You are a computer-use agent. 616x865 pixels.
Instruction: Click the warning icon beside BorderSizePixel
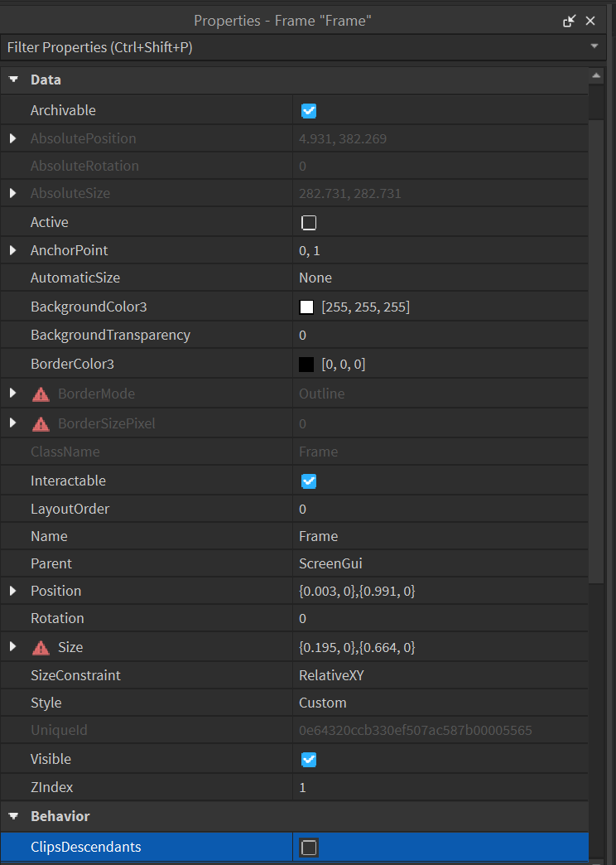pos(41,423)
